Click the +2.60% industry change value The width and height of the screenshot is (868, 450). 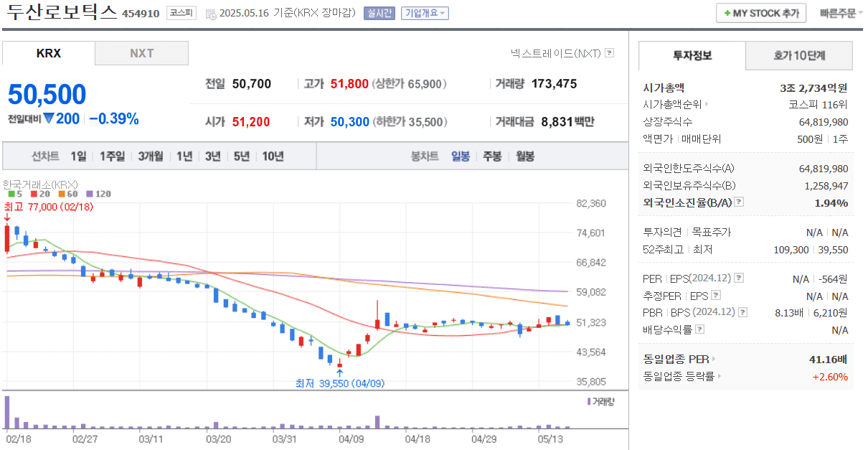[830, 376]
